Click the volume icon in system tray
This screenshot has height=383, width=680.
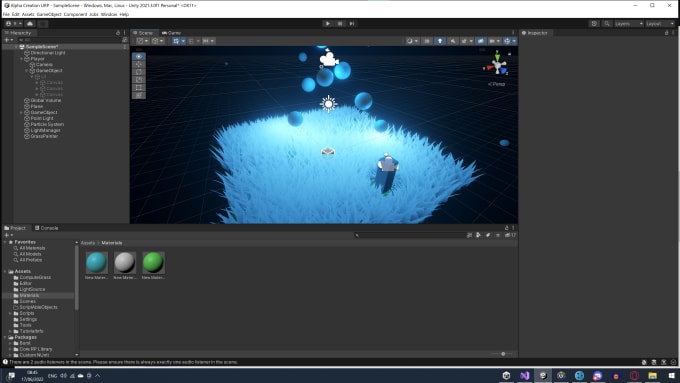tap(63, 376)
